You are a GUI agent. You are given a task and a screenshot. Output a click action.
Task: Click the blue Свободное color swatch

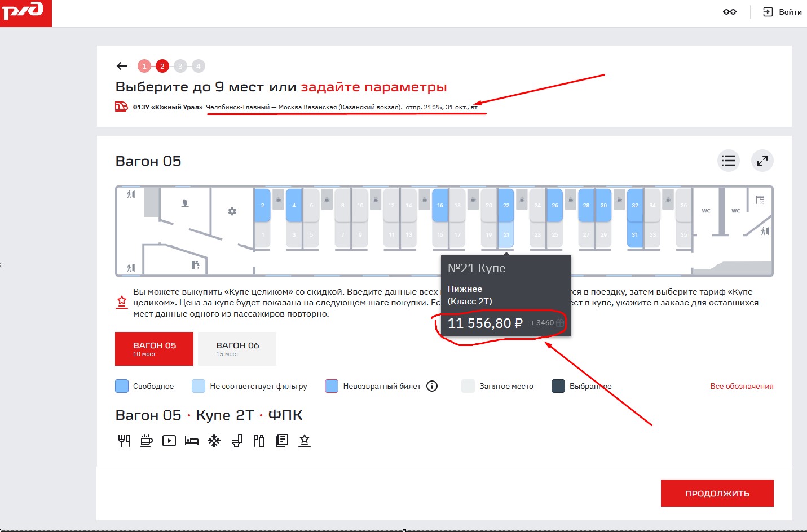[122, 386]
